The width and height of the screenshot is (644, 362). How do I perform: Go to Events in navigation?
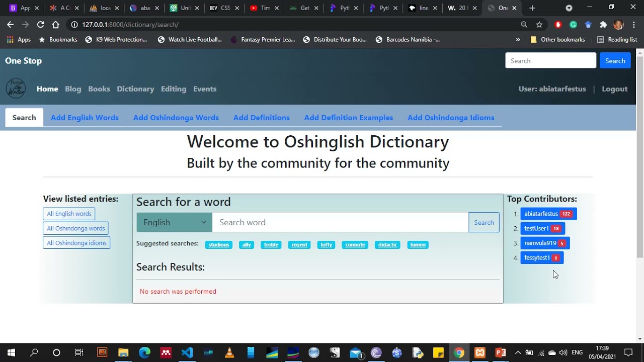coord(205,89)
